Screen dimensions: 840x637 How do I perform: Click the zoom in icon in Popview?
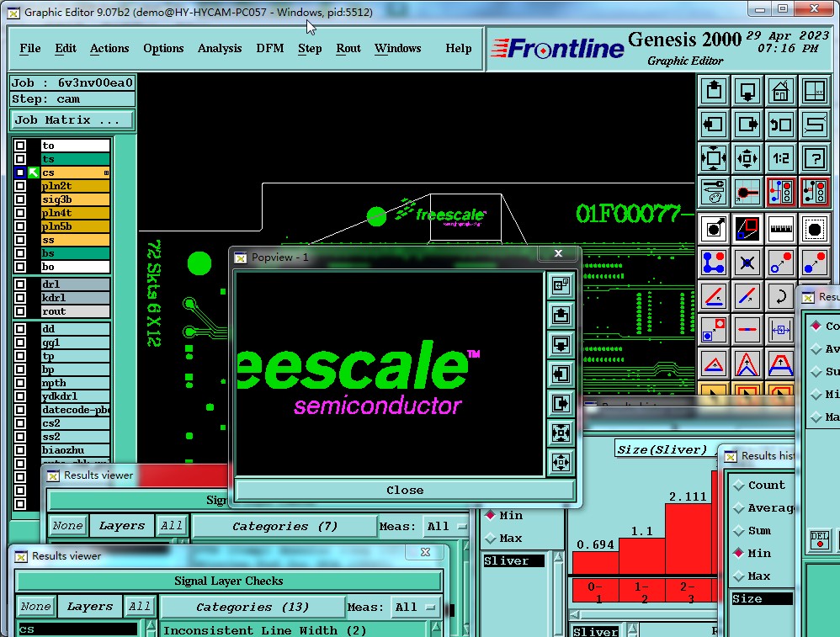[561, 433]
